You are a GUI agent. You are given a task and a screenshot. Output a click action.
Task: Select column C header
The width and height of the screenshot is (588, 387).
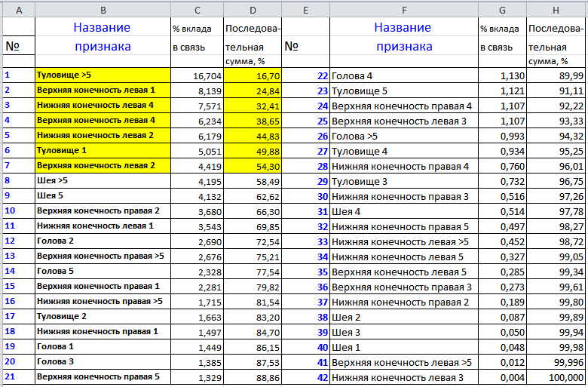(x=198, y=10)
